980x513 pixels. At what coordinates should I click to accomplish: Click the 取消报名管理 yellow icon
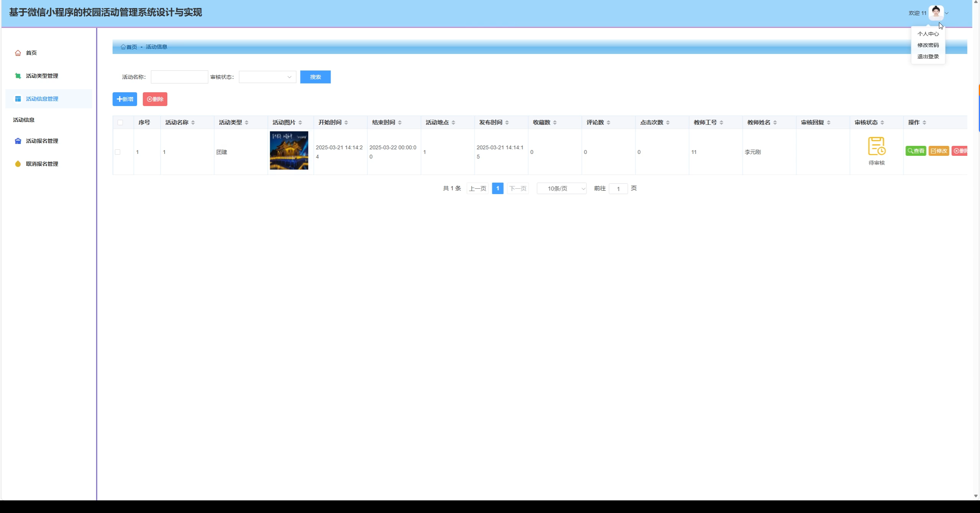[18, 164]
